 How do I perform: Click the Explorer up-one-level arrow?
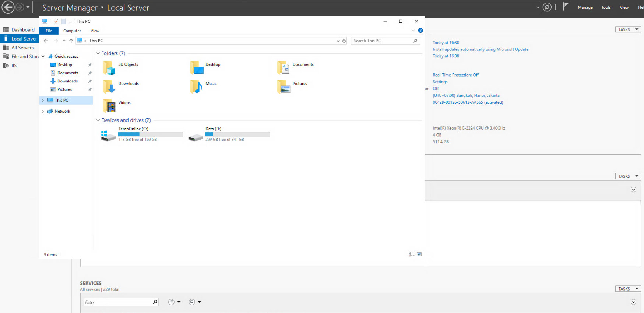(71, 41)
